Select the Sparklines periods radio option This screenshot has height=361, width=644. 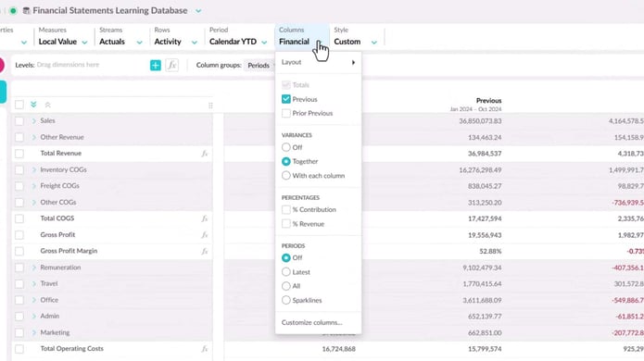[285, 300]
